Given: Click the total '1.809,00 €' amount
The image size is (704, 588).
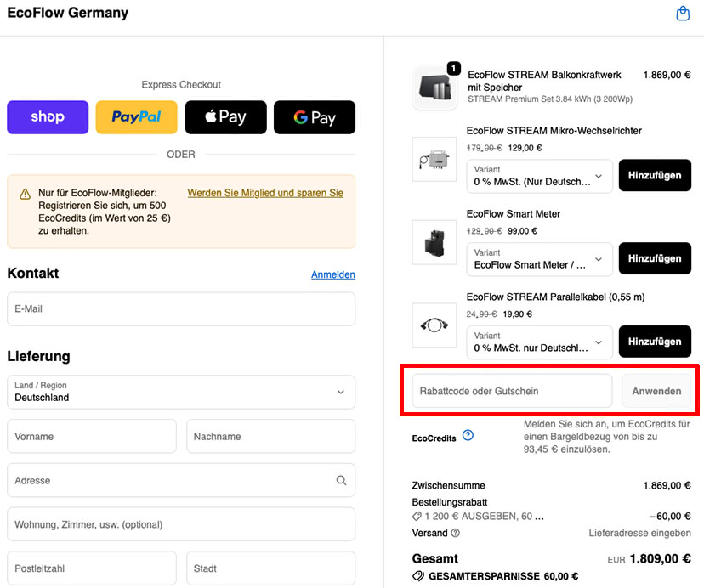Looking at the screenshot, I should pos(661,559).
